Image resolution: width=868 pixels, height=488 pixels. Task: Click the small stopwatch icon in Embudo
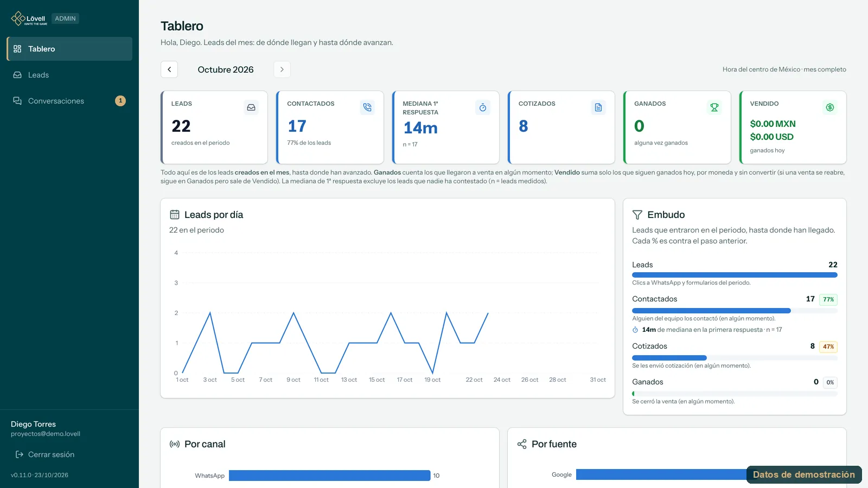click(x=635, y=330)
